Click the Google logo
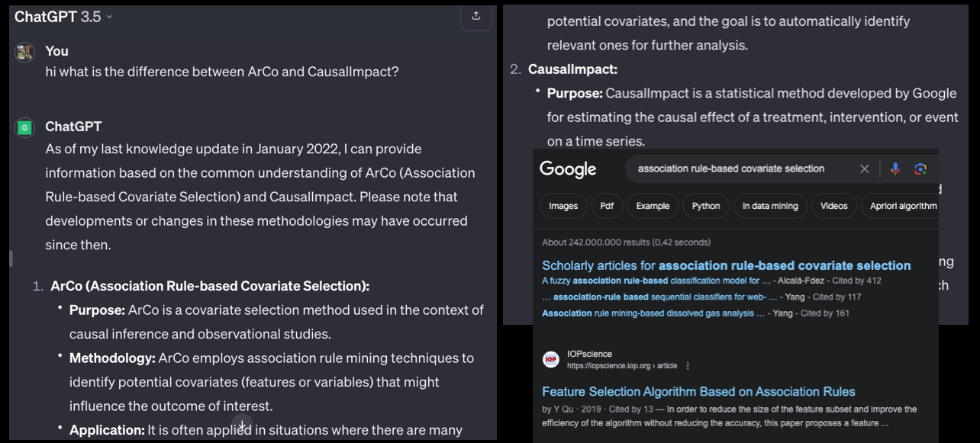Screen dimensions: 980x443 (568, 169)
